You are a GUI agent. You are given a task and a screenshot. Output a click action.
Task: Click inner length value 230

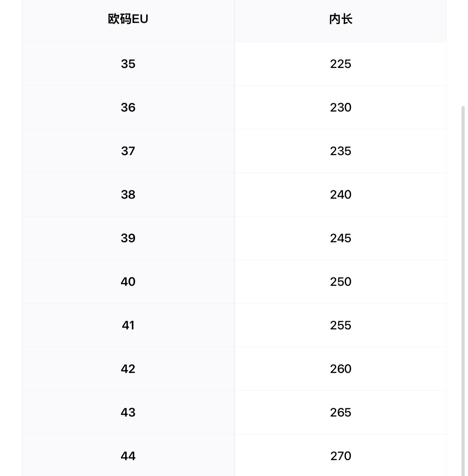click(341, 107)
